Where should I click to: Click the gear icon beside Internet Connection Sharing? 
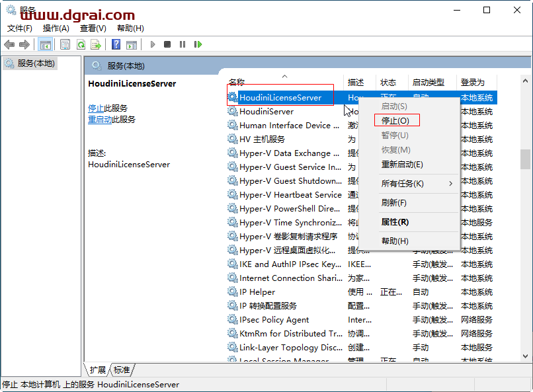233,278
